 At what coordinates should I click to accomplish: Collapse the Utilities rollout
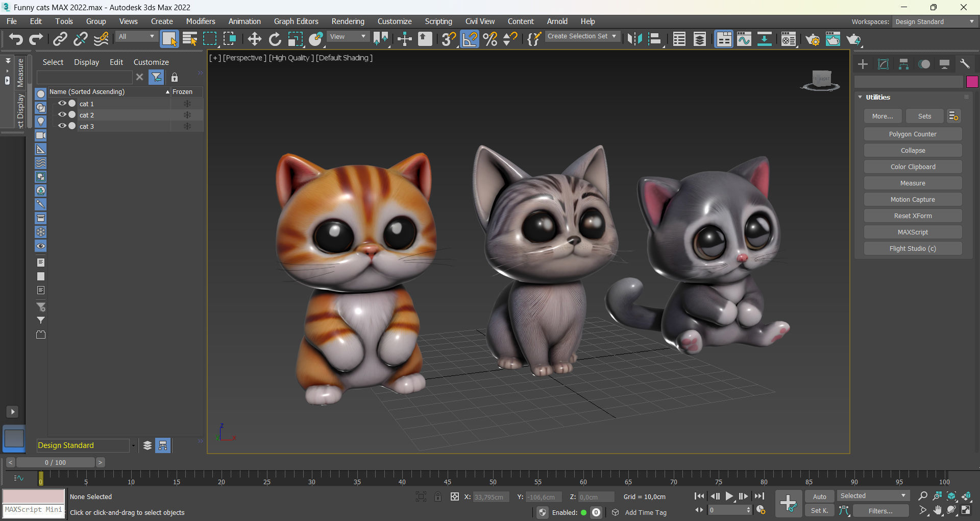(860, 97)
